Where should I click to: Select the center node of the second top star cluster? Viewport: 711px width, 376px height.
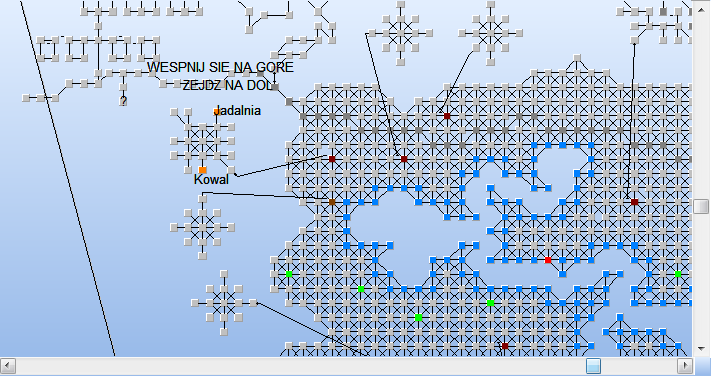click(x=490, y=33)
